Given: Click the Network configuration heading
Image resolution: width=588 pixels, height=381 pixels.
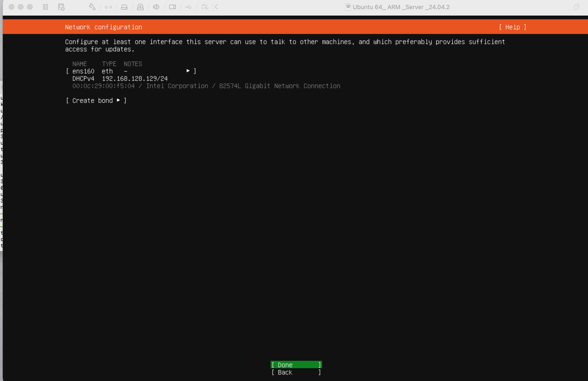Looking at the screenshot, I should [x=103, y=27].
